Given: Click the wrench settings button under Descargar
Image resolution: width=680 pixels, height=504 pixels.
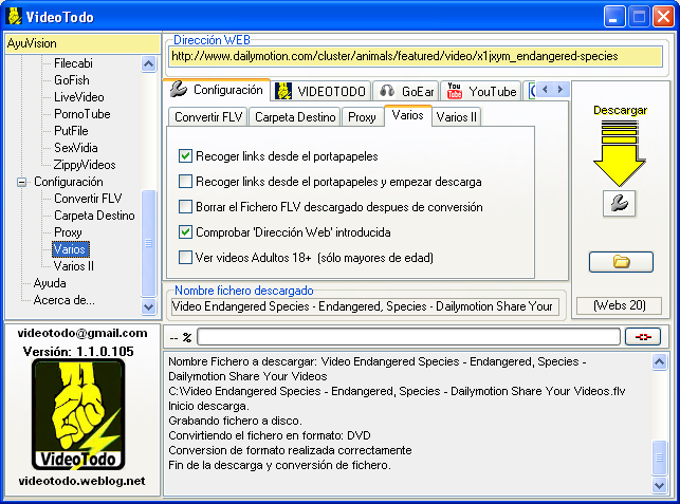Looking at the screenshot, I should click(x=619, y=203).
